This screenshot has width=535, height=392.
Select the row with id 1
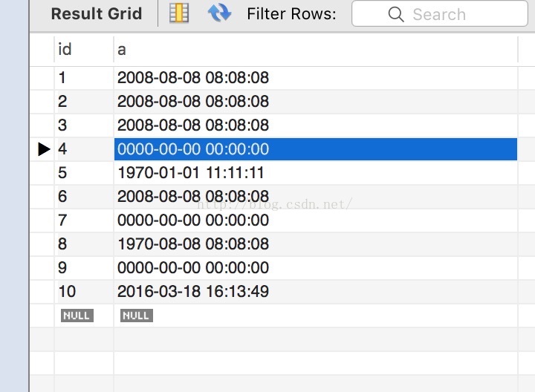click(x=273, y=78)
